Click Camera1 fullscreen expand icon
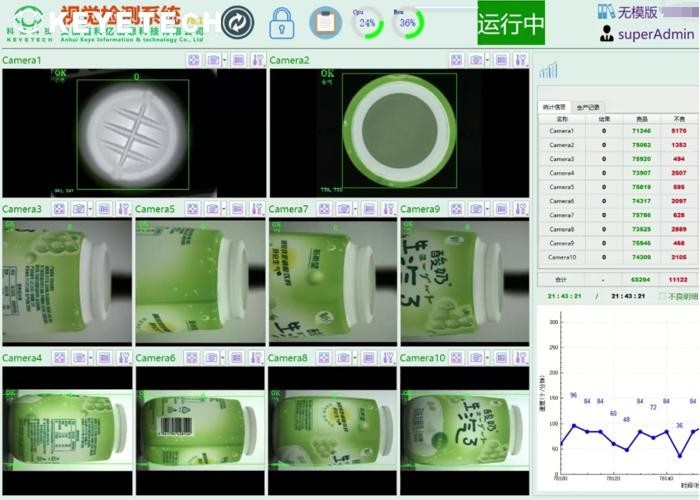Image resolution: width=700 pixels, height=500 pixels. coord(193,61)
